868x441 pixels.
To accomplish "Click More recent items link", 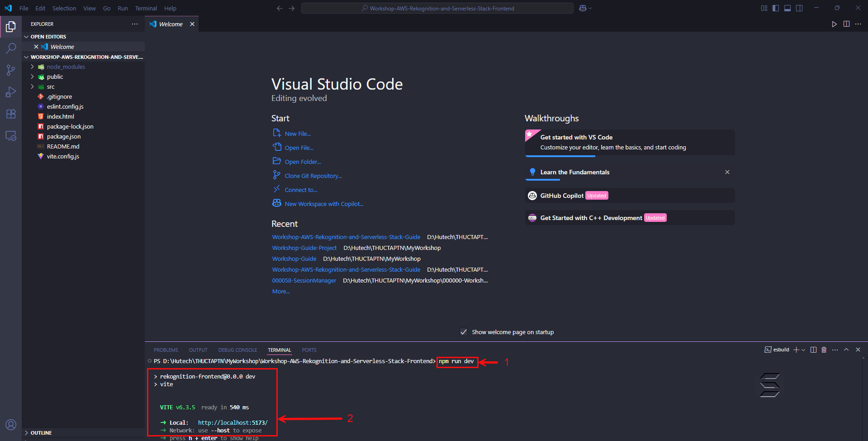I will click(281, 291).
